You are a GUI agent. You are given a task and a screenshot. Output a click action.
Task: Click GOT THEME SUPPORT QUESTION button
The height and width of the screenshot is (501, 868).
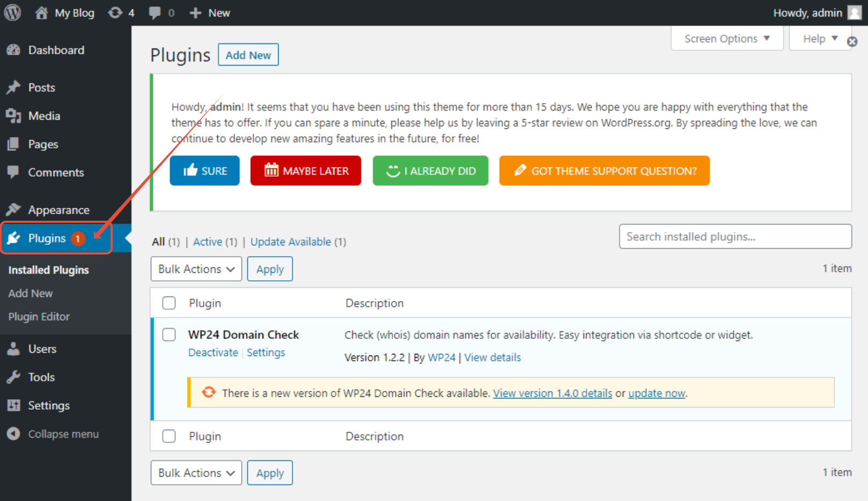point(604,171)
